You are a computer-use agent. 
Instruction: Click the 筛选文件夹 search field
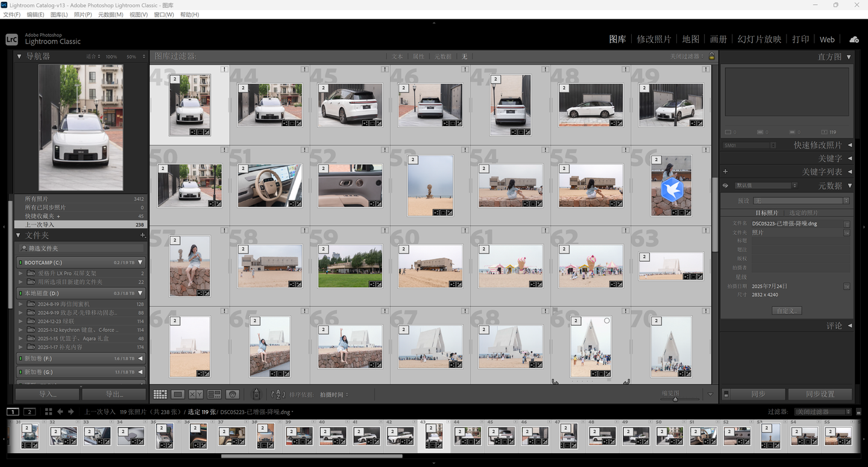coord(80,248)
